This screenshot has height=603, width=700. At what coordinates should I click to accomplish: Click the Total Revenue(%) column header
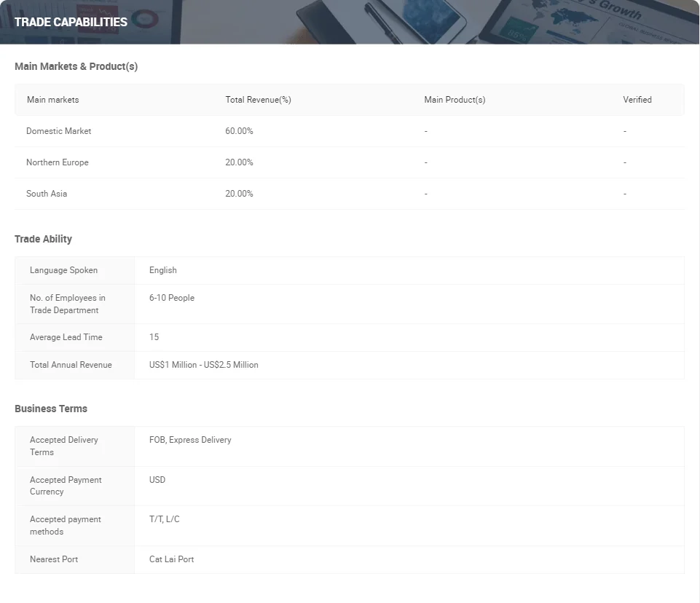(x=258, y=100)
